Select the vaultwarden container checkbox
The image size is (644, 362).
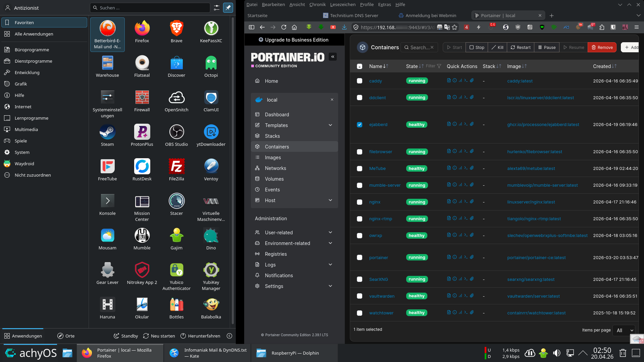pos(360,296)
